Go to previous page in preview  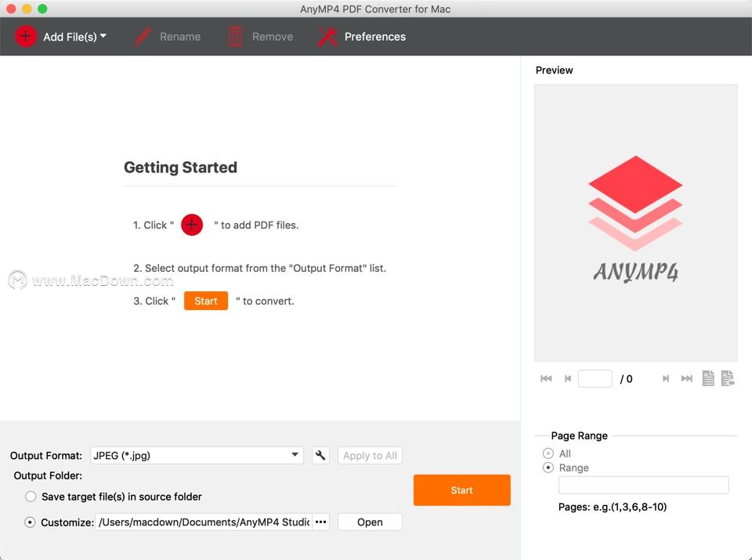pos(568,378)
